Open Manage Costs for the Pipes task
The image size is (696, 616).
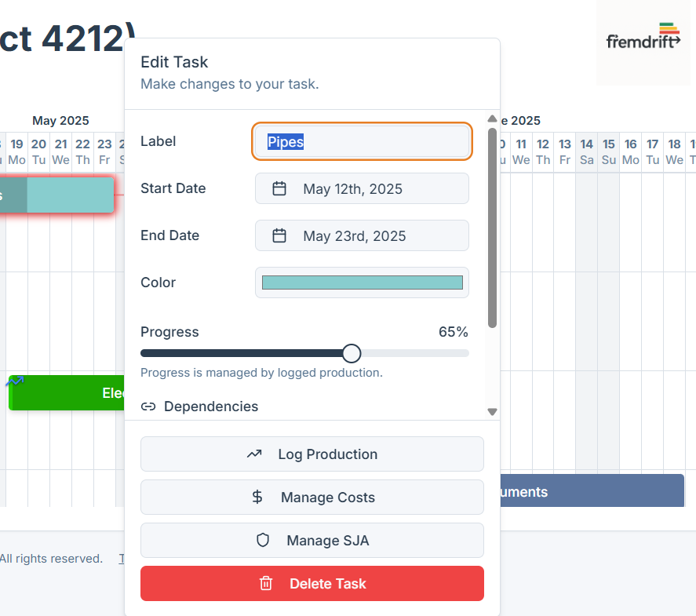tap(312, 497)
